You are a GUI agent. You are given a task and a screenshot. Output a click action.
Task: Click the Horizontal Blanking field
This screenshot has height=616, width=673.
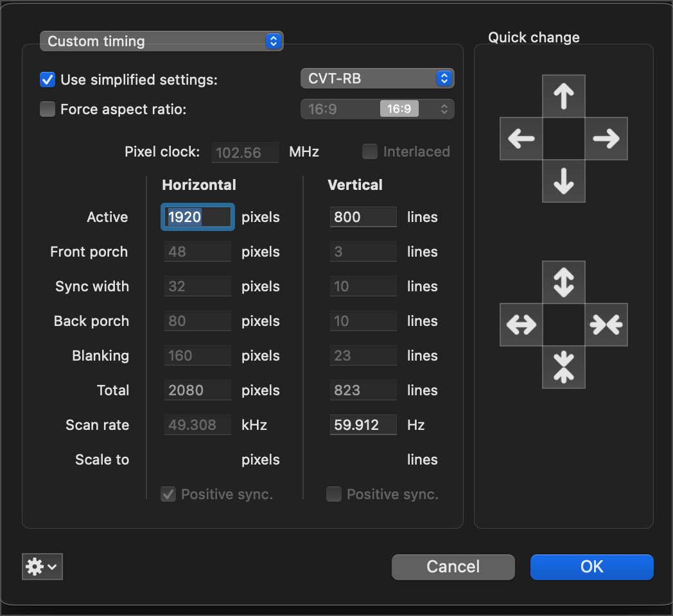pos(198,356)
